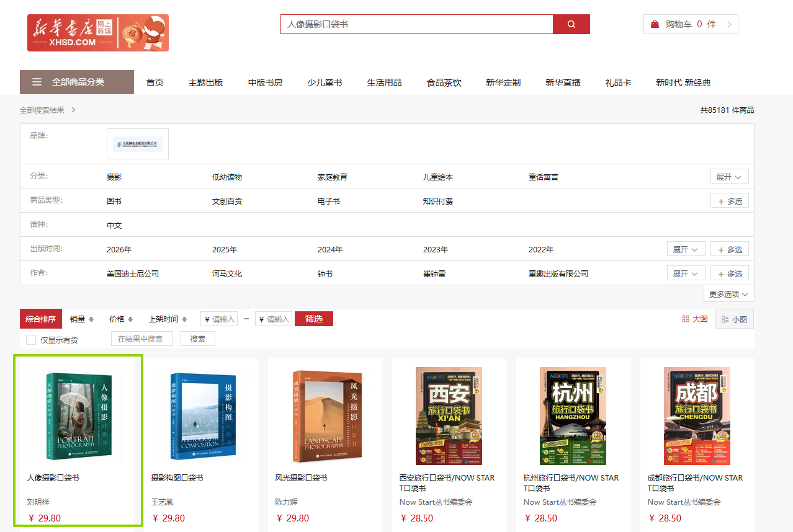Image resolution: width=793 pixels, height=532 pixels.
Task: Select the 人民邮电出版社 brand logo filter
Action: (137, 143)
